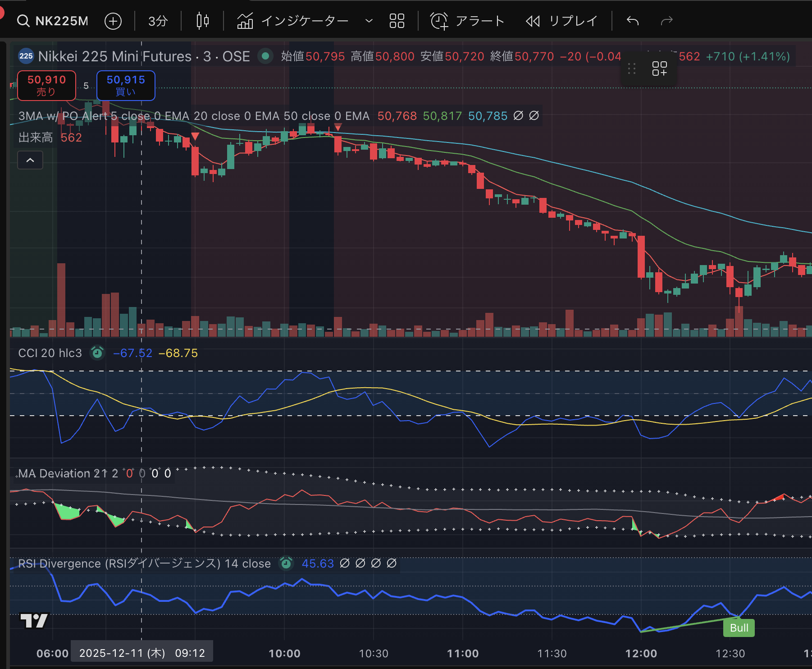Open the candlestick chart type selector
This screenshot has height=669, width=812.
[203, 21]
